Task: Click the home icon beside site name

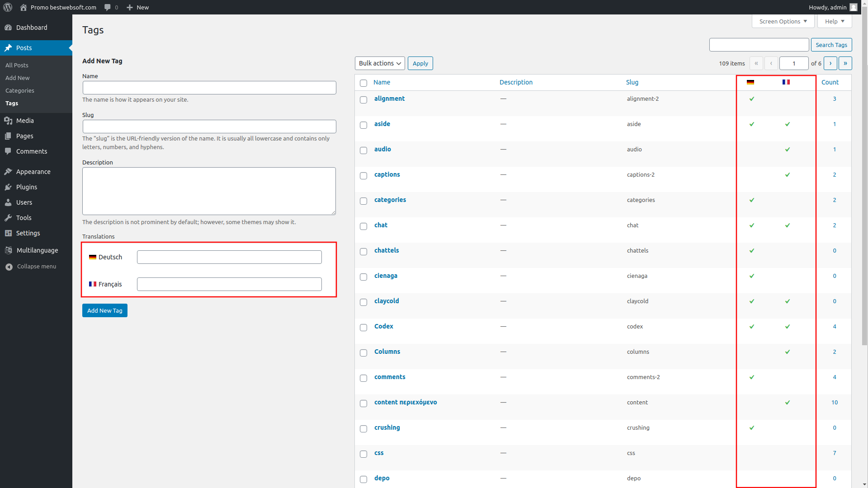Action: 24,7
